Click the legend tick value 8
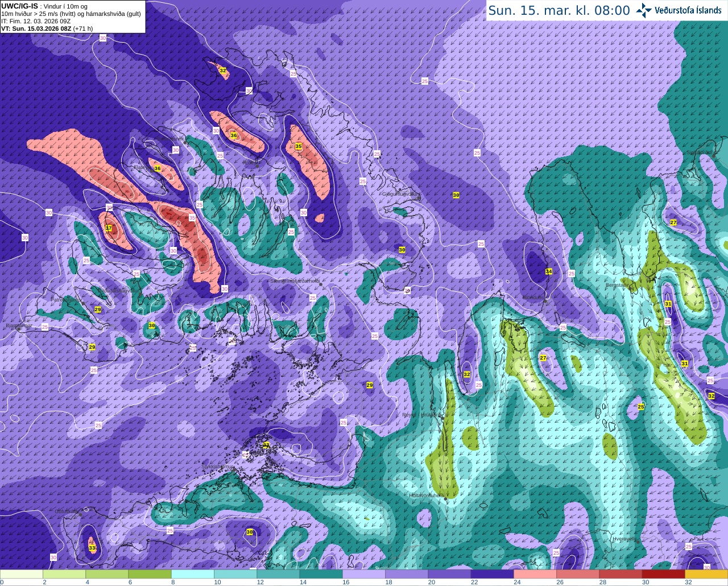Screen dimensions: 728x586 [x=173, y=582]
